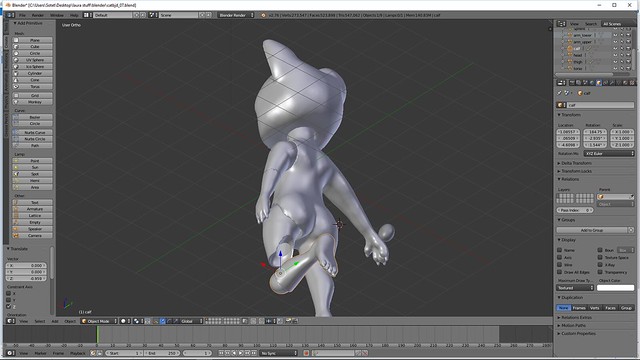The width and height of the screenshot is (640, 360).
Task: Add a Bezier curve
Action: point(33,117)
